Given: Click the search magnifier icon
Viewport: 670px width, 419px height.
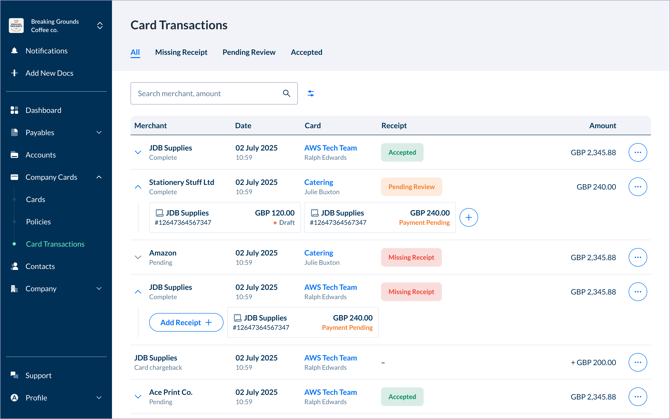Looking at the screenshot, I should click(x=286, y=93).
